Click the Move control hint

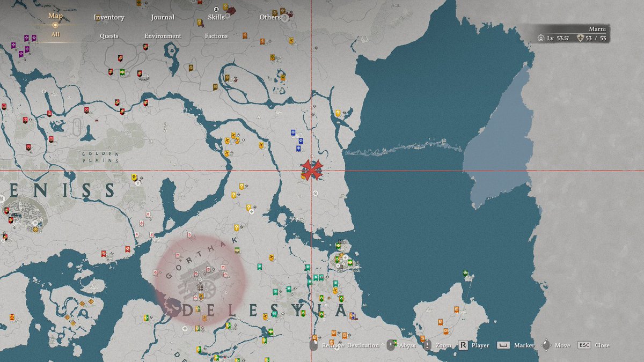pos(556,345)
